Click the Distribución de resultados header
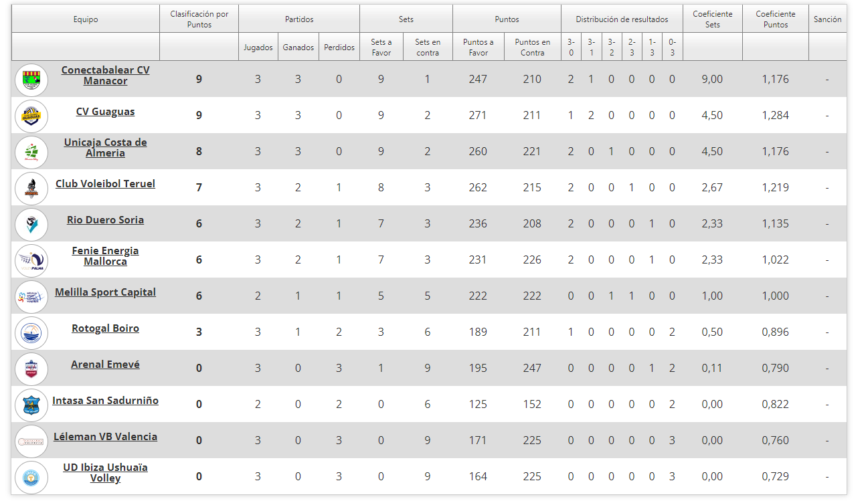Viewport: 868px width, 503px height. (x=622, y=19)
